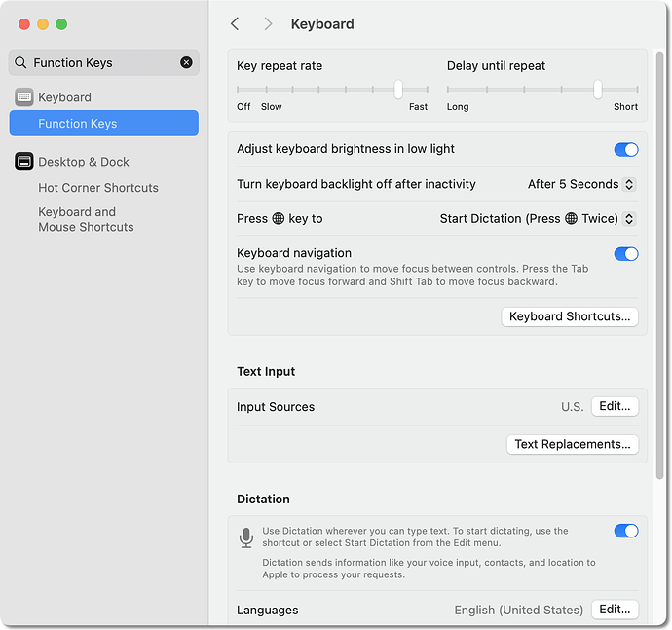
Task: Click the Keyboard icon in sidebar
Action: [x=24, y=97]
